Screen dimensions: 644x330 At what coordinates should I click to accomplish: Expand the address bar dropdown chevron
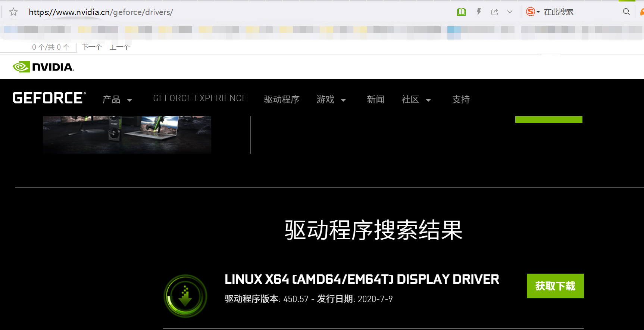(x=510, y=12)
